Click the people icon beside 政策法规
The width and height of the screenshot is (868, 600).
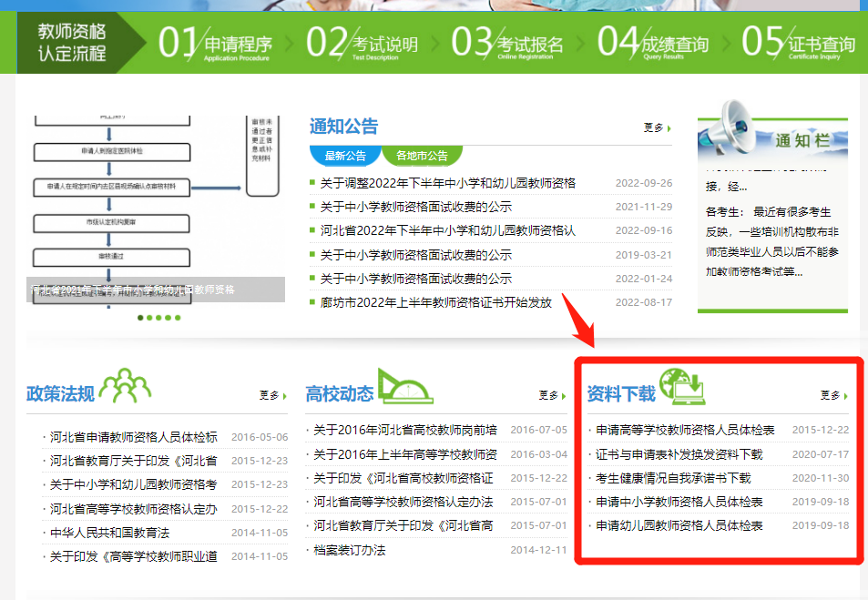pyautogui.click(x=125, y=386)
